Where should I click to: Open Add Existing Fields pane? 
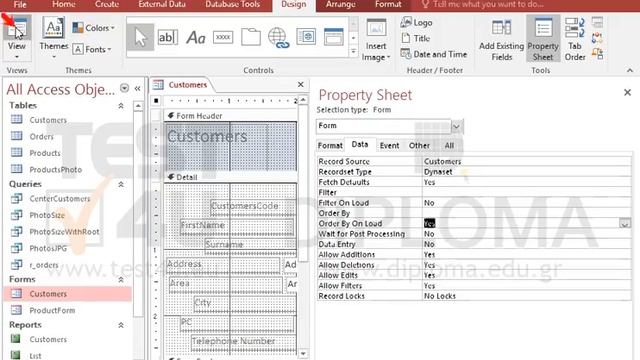coord(501,40)
